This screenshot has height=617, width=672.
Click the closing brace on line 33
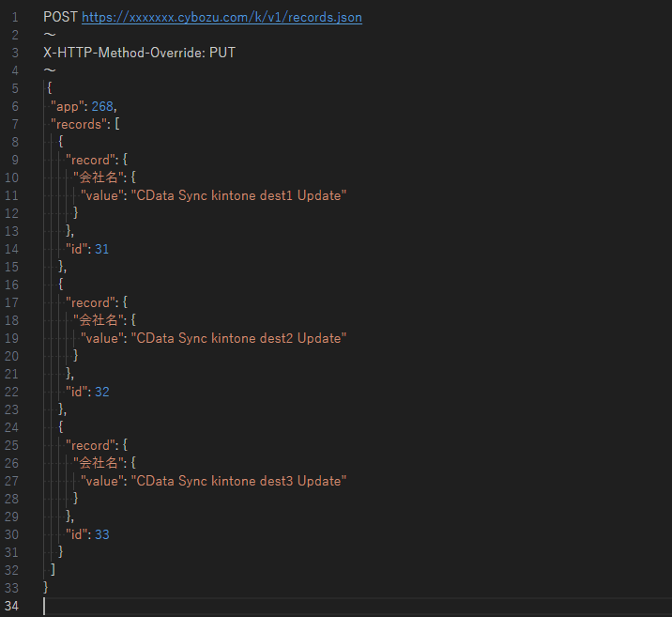click(47, 588)
